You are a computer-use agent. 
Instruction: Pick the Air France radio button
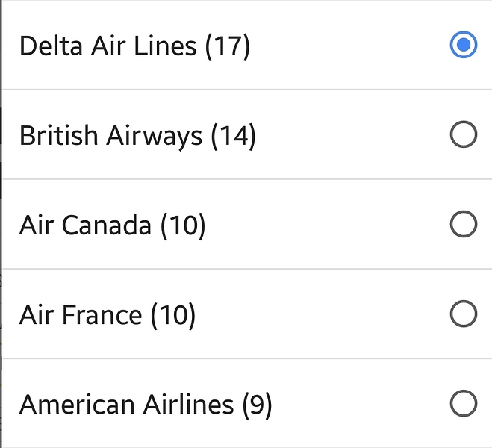(x=463, y=314)
